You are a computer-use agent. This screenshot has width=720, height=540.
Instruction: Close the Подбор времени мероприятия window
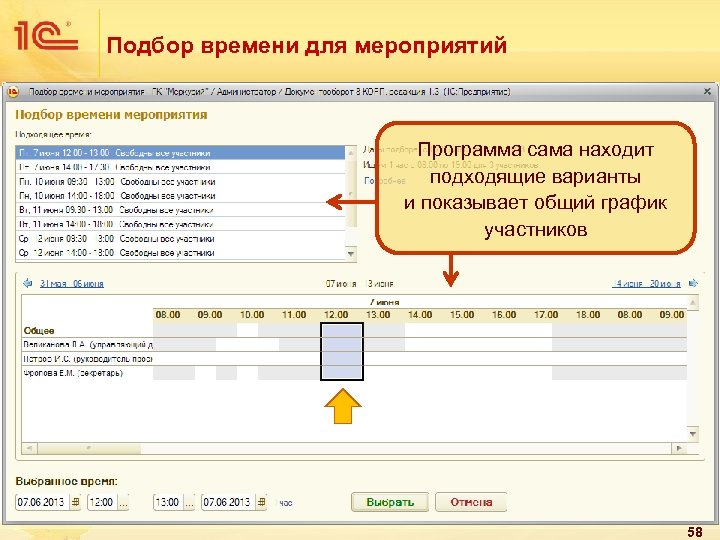(x=707, y=92)
